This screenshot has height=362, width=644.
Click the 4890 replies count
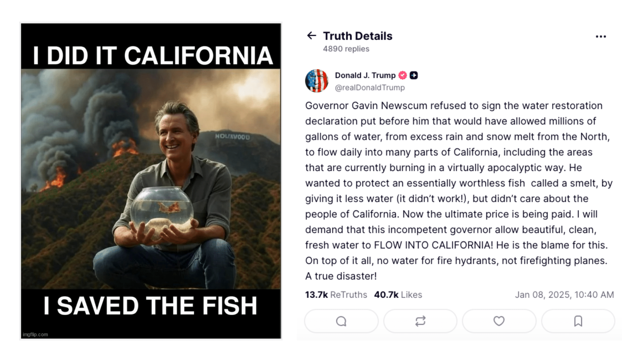[x=346, y=49]
